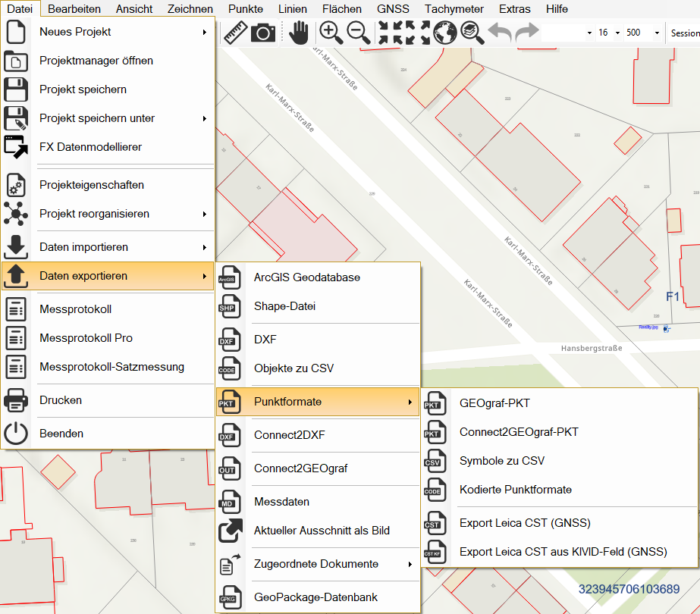Click Projekt speichern in the Datei menu
This screenshot has height=614, width=700.
tap(83, 89)
